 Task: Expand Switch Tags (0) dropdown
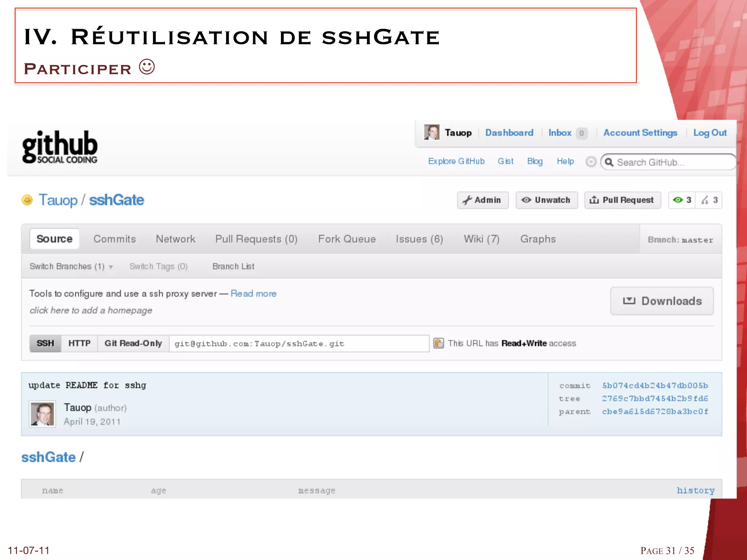158,267
